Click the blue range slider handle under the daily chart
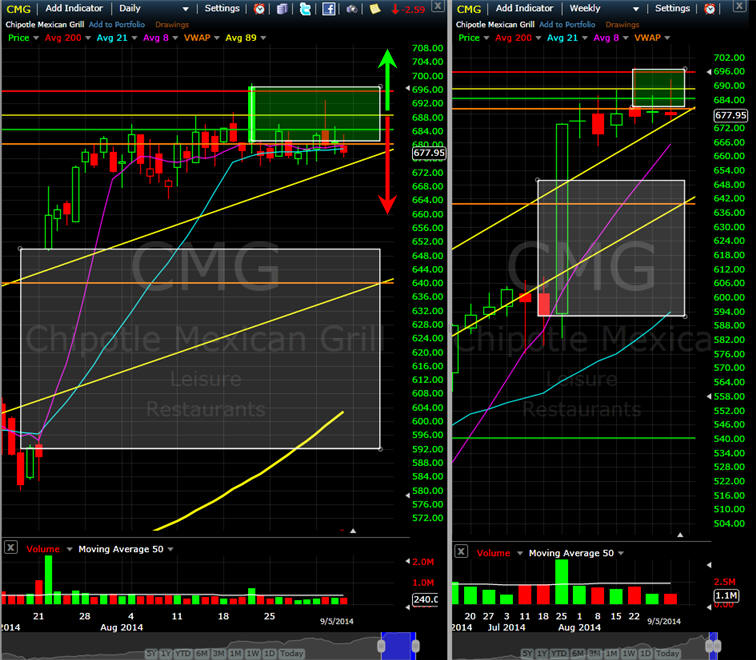 point(398,646)
